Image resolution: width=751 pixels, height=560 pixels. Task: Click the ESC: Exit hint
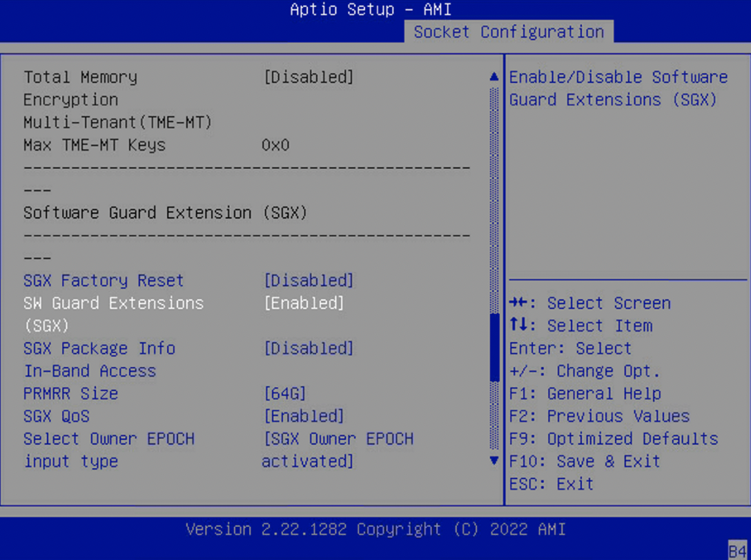coord(551,484)
